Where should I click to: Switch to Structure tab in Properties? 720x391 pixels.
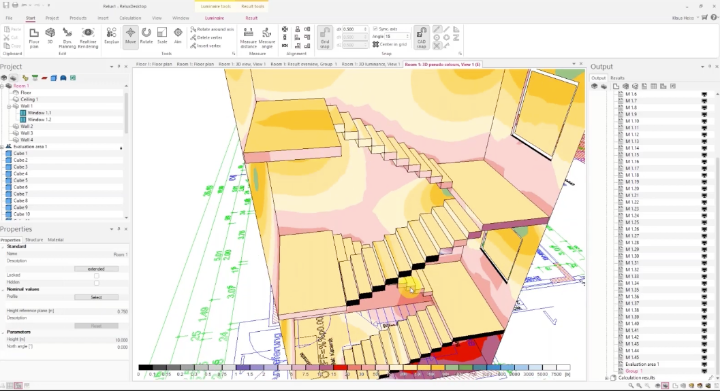pos(34,240)
